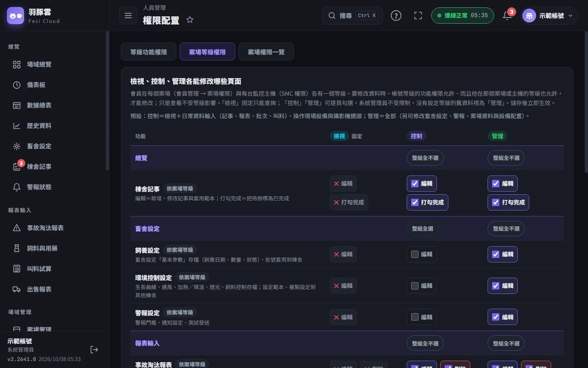
Task: Uncheck 環境控制設定 編輯 in 管理 column
Action: click(x=503, y=286)
